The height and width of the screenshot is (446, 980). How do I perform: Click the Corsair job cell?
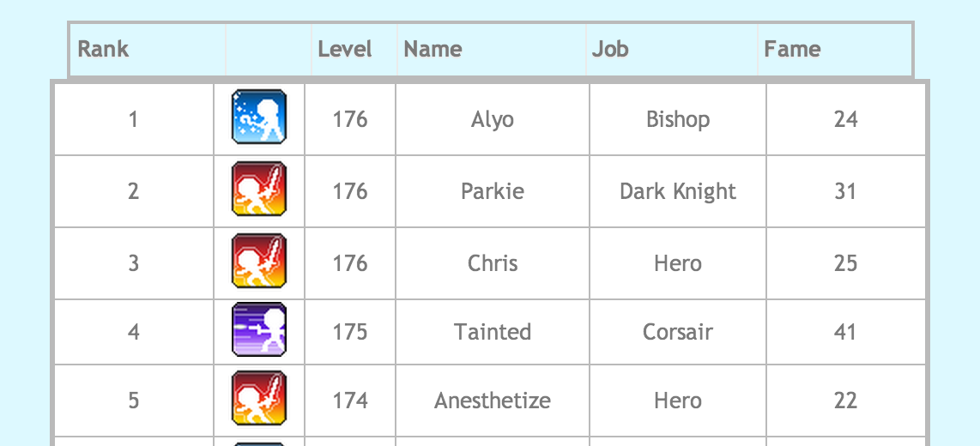tap(678, 332)
